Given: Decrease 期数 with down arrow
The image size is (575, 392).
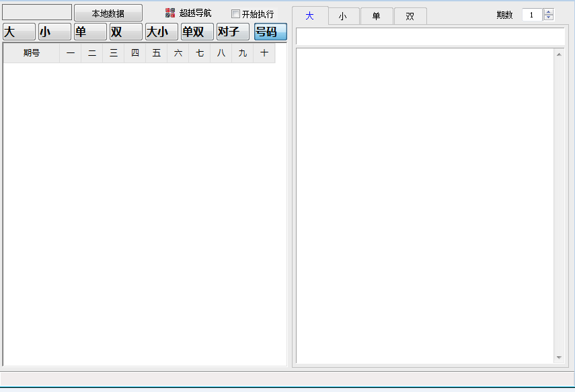Looking at the screenshot, I should 549,17.
